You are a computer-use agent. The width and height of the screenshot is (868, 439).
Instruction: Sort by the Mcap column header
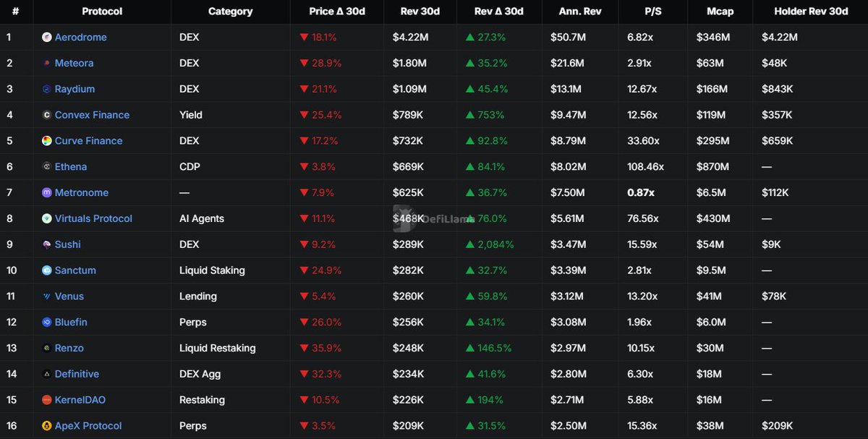tap(720, 12)
